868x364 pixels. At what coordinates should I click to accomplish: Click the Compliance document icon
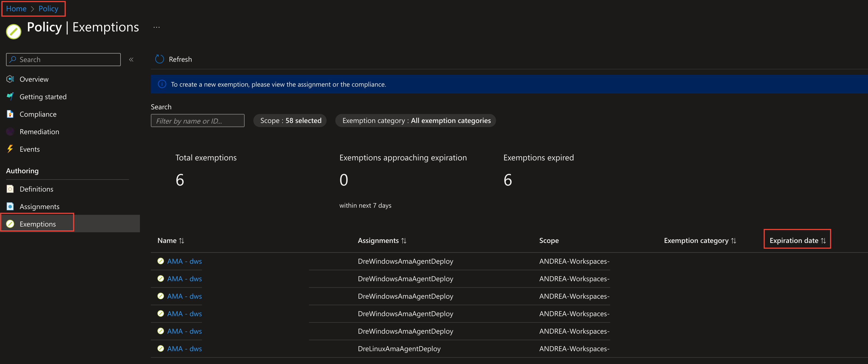coord(10,114)
